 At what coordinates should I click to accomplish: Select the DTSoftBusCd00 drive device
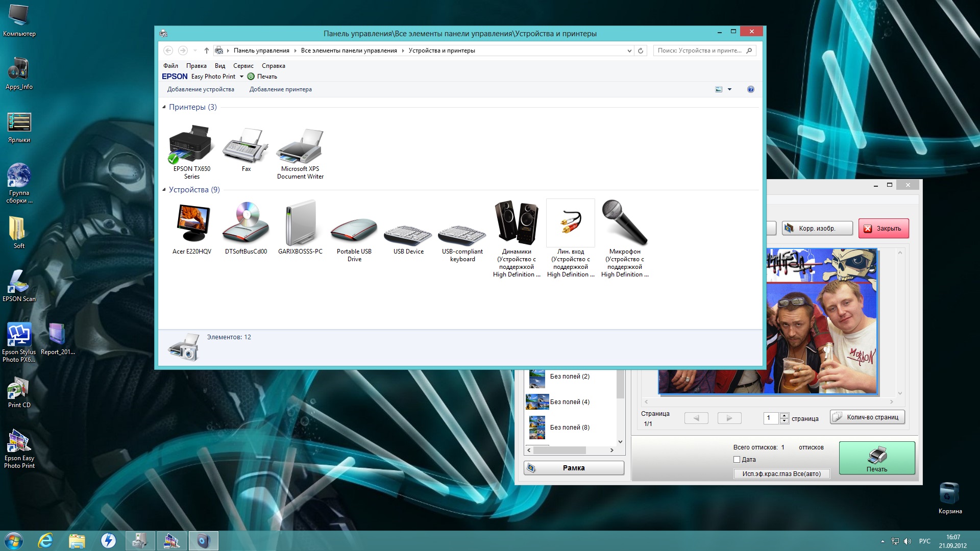(246, 228)
